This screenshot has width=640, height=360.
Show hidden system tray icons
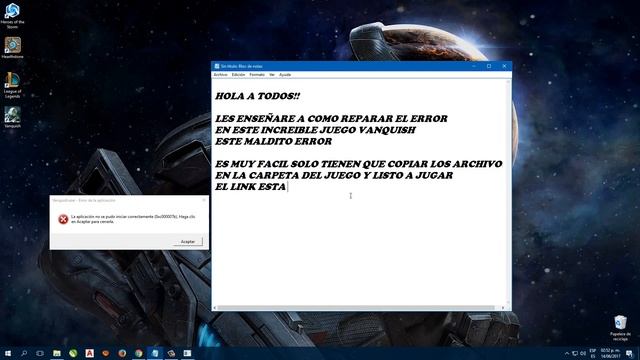[567, 353]
